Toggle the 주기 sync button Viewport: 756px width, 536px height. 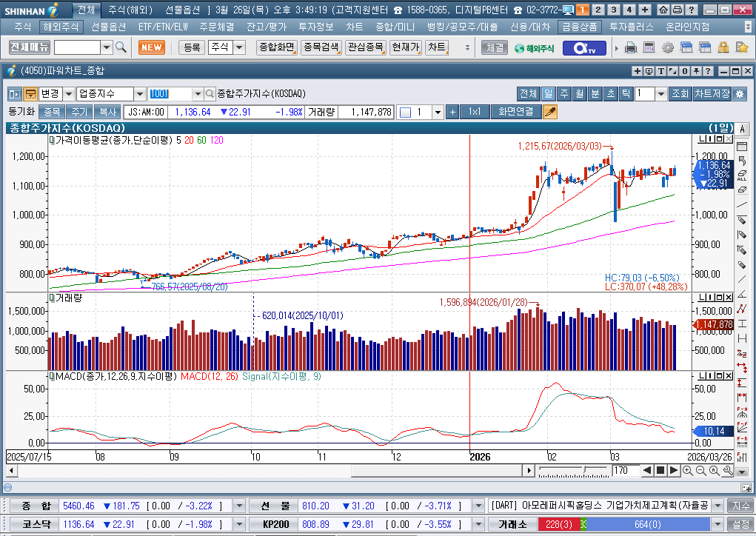click(x=79, y=112)
